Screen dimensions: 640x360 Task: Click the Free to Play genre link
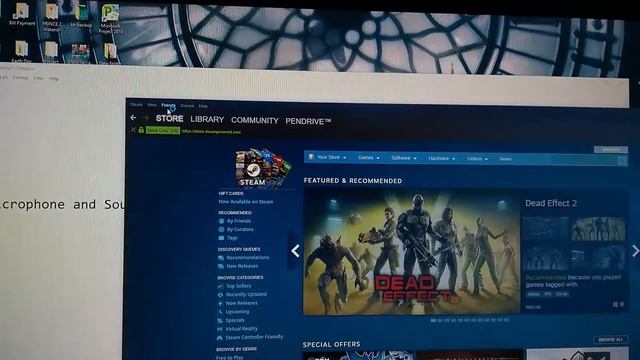pyautogui.click(x=229, y=358)
